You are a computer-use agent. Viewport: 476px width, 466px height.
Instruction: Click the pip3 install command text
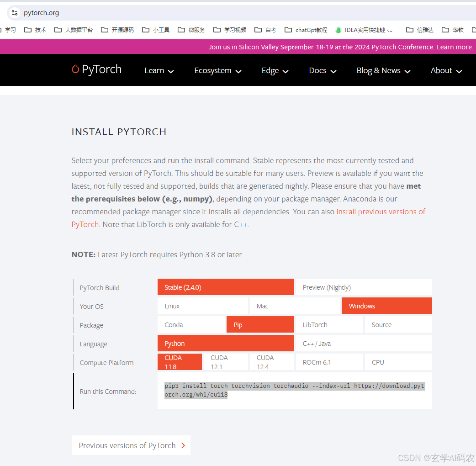coord(294,390)
